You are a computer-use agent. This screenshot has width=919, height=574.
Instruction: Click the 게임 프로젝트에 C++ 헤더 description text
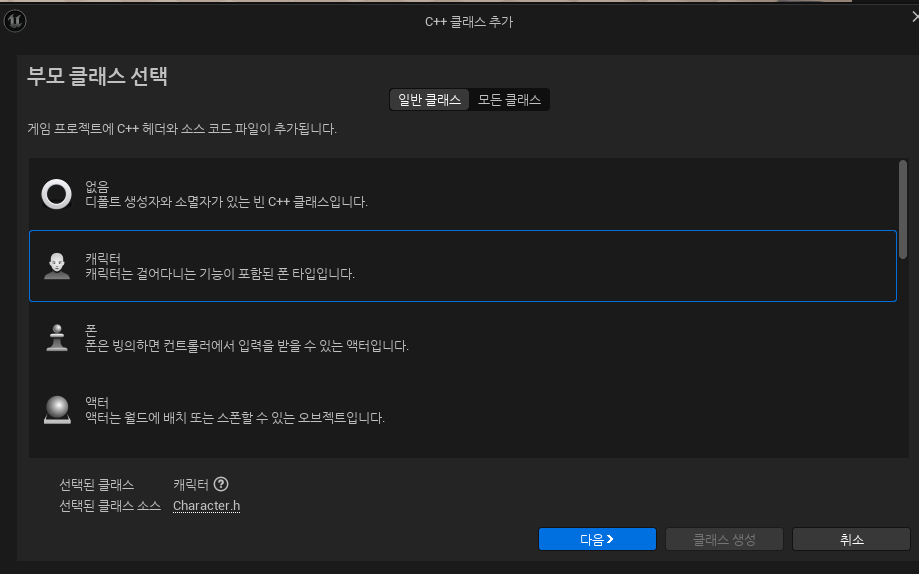[182, 128]
